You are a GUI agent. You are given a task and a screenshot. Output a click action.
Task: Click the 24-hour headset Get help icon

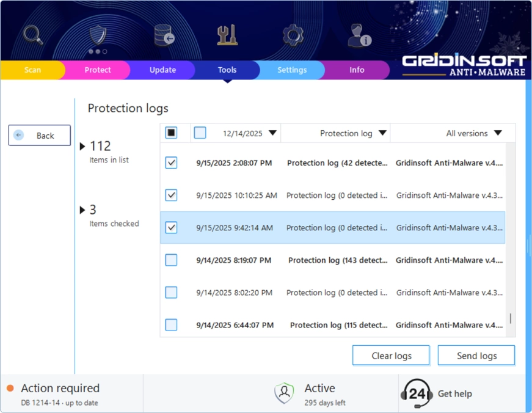418,393
